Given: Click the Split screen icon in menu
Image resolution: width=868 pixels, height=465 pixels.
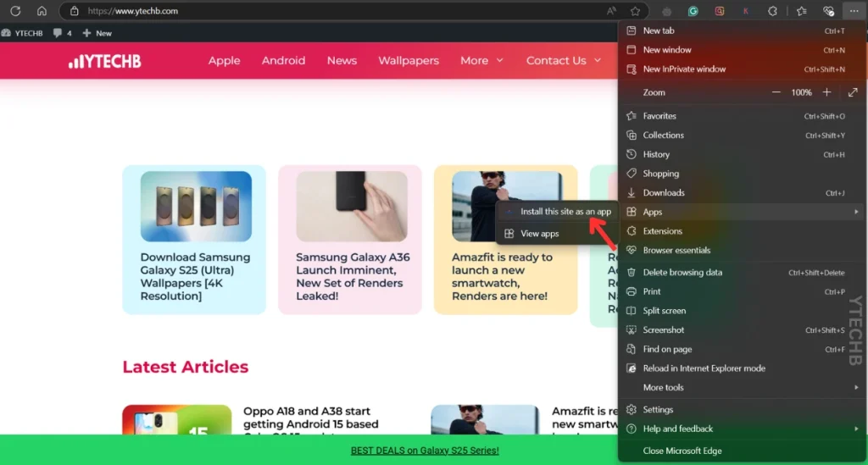Looking at the screenshot, I should pos(631,311).
